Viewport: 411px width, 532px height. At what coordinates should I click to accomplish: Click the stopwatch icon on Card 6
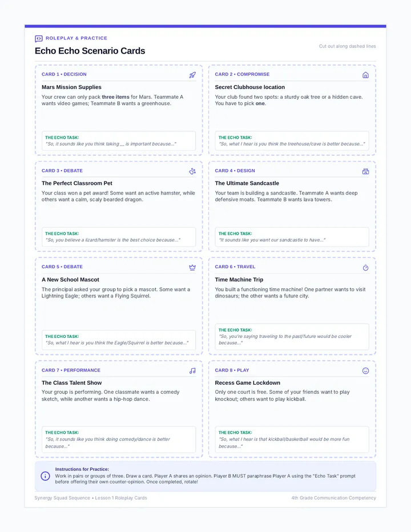pos(365,267)
